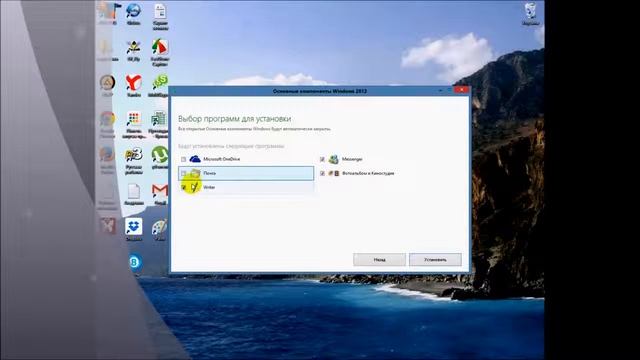Click the Почта mail icon in installer

pos(195,173)
